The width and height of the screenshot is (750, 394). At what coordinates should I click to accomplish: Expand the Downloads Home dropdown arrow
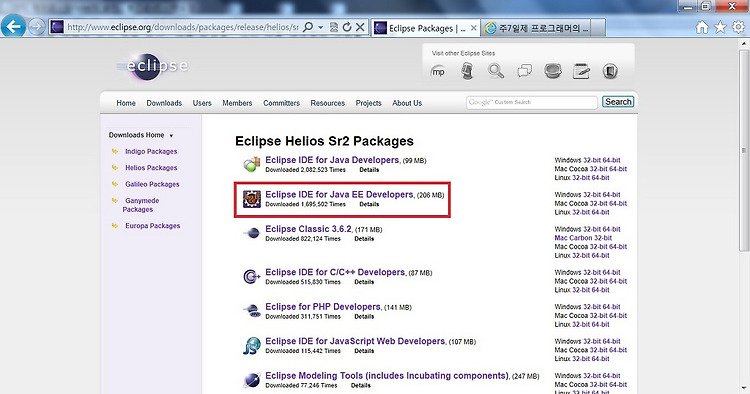(171, 136)
